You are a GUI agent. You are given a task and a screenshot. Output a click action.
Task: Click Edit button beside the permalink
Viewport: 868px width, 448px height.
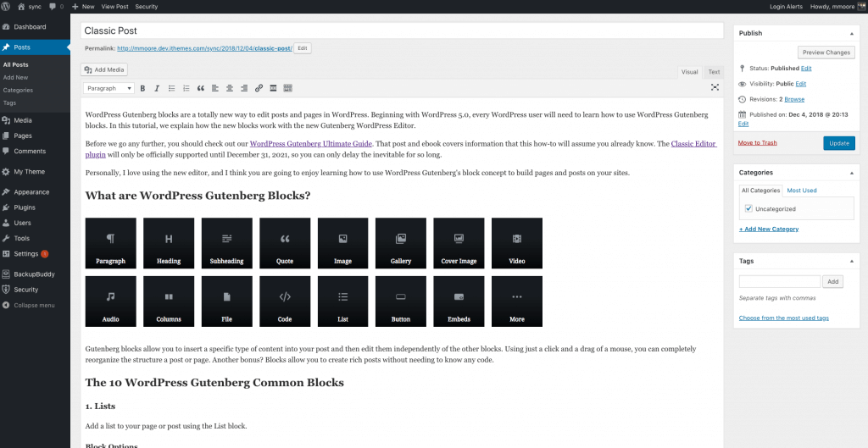point(303,48)
